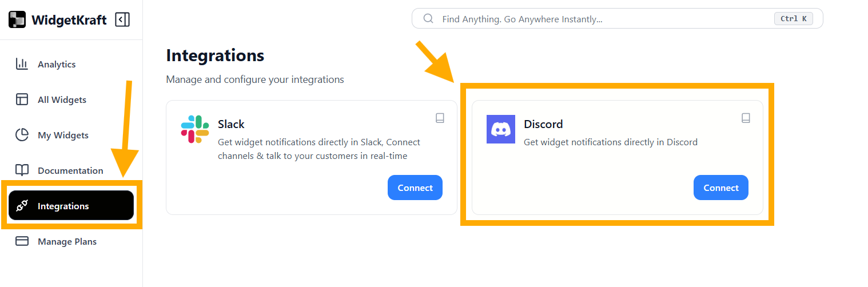Click the Discord card title
The height and width of the screenshot is (287, 868).
tap(543, 124)
